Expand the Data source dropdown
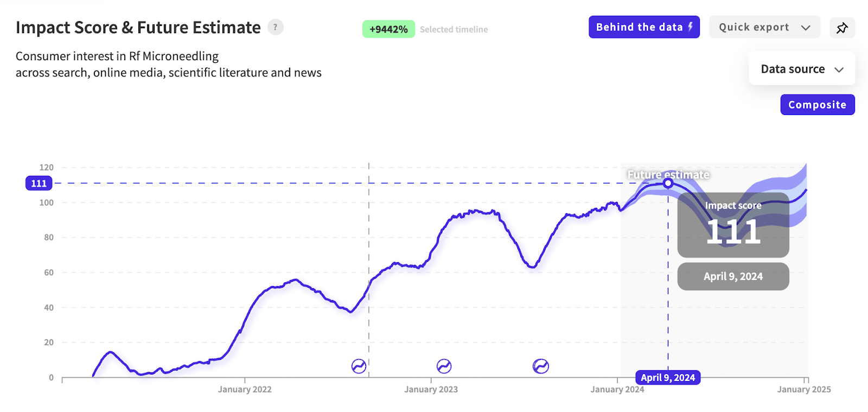Screen dimensions: 868x412 click(802, 69)
